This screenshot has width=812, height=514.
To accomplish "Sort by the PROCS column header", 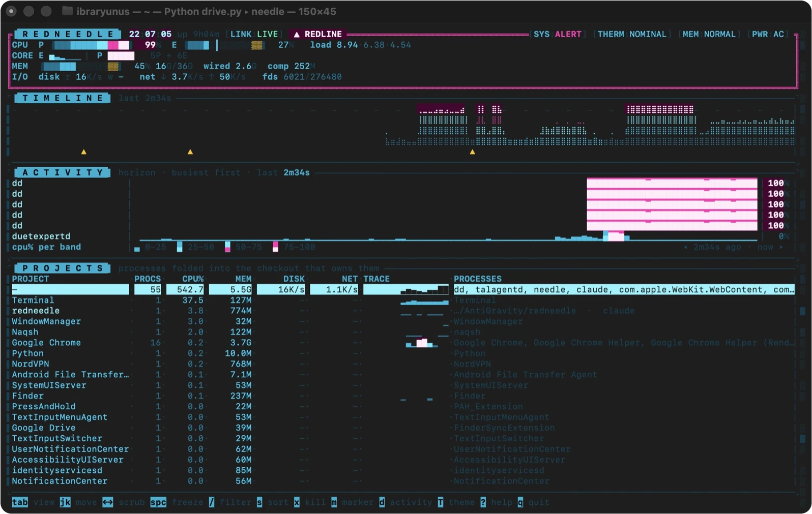I will tap(148, 279).
